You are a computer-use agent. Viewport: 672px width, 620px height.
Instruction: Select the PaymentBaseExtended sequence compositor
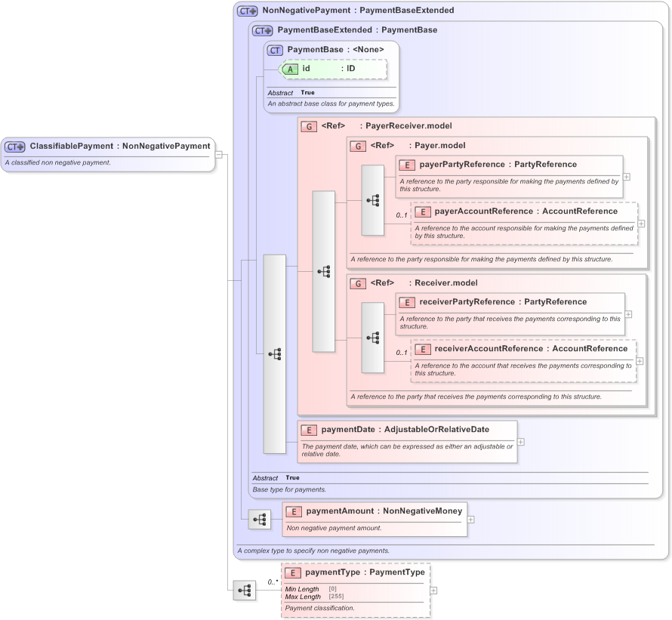[x=274, y=353]
